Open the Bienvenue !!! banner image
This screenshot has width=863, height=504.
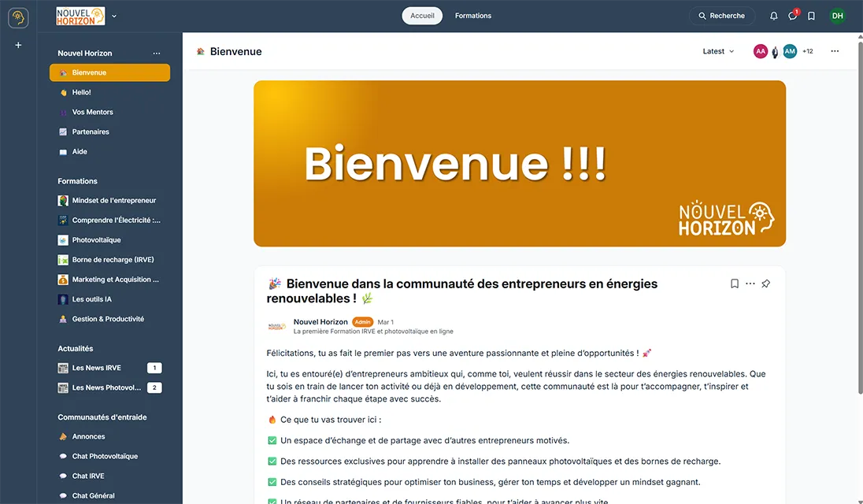520,164
